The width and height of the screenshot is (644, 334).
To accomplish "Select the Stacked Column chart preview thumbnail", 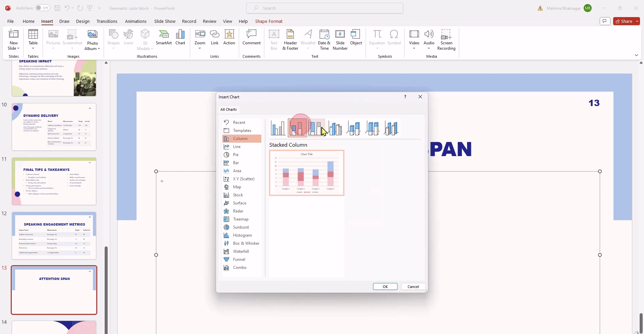I will point(307,173).
